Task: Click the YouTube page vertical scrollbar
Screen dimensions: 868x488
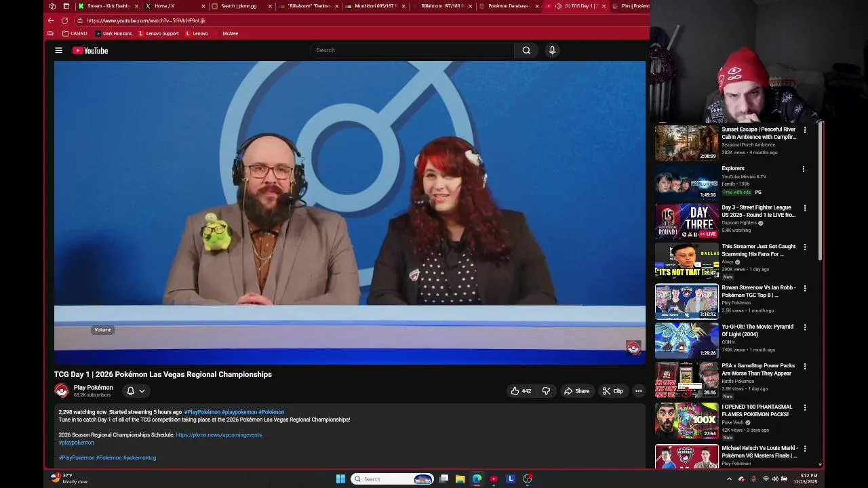Action: (821, 192)
